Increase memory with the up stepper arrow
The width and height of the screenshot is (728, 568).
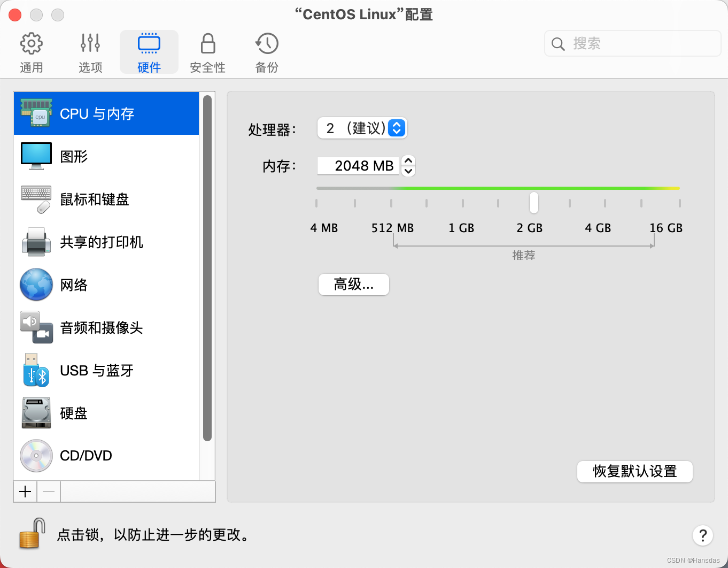[x=408, y=160]
